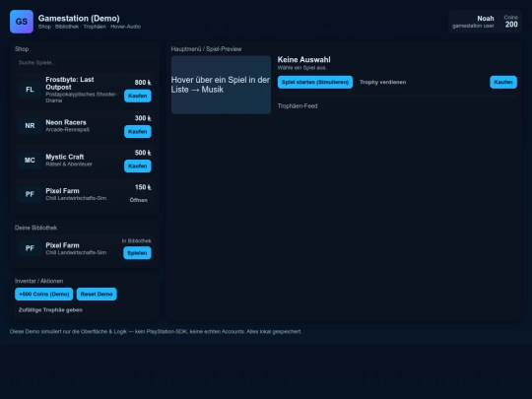
Task: Click the PF icon in the Shop list
Action: pyautogui.click(x=30, y=194)
